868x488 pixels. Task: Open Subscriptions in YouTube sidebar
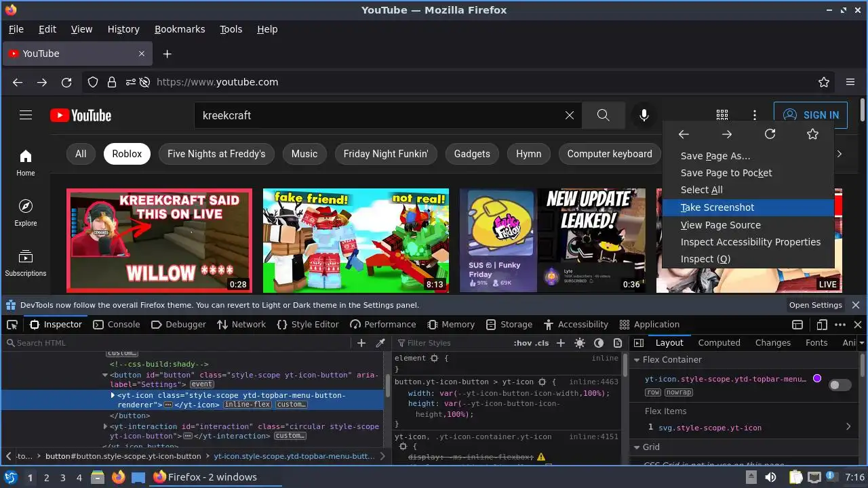(26, 263)
